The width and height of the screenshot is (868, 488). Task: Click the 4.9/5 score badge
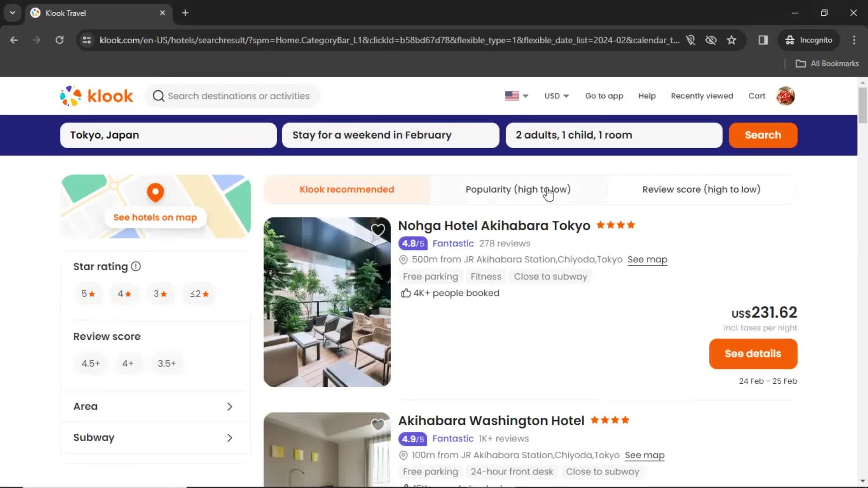pos(413,439)
